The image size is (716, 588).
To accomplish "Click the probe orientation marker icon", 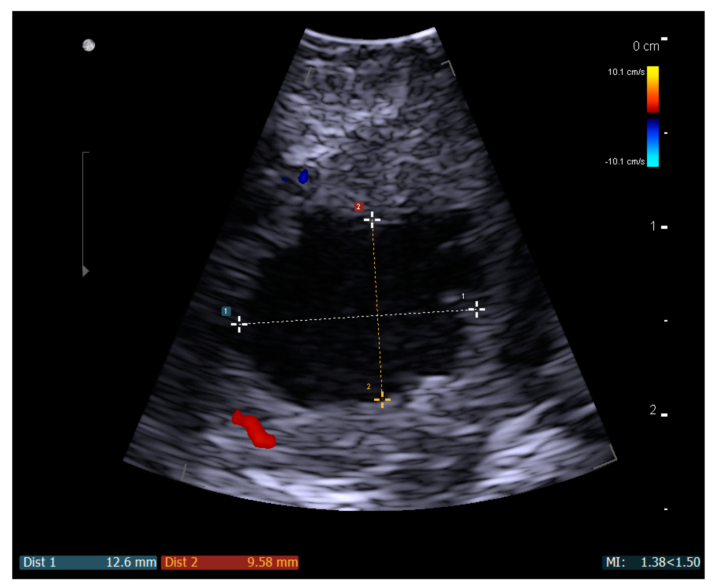I will [x=88, y=45].
